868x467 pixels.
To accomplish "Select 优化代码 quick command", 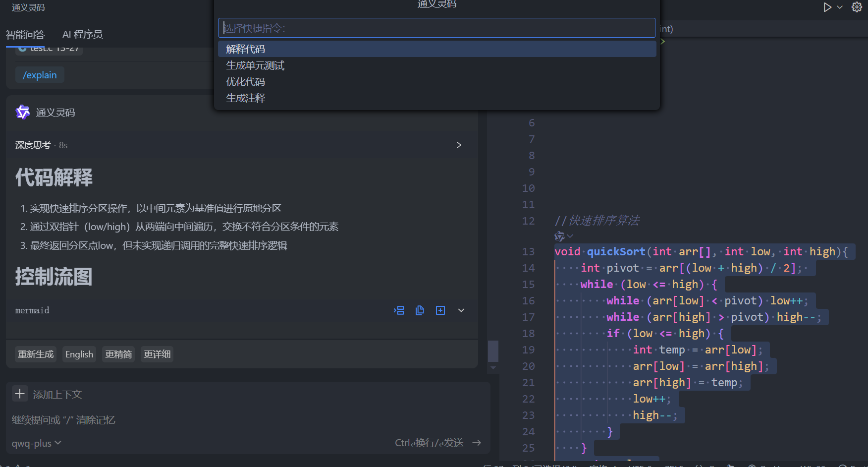I will pyautogui.click(x=437, y=82).
